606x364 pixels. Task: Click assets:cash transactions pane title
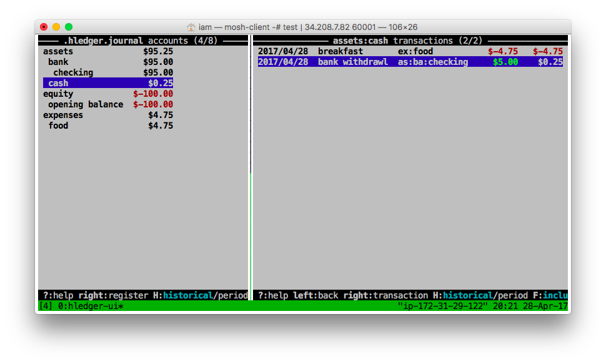click(x=408, y=41)
